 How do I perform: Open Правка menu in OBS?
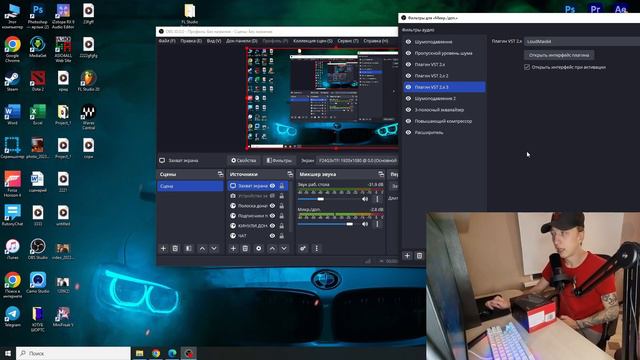point(191,41)
